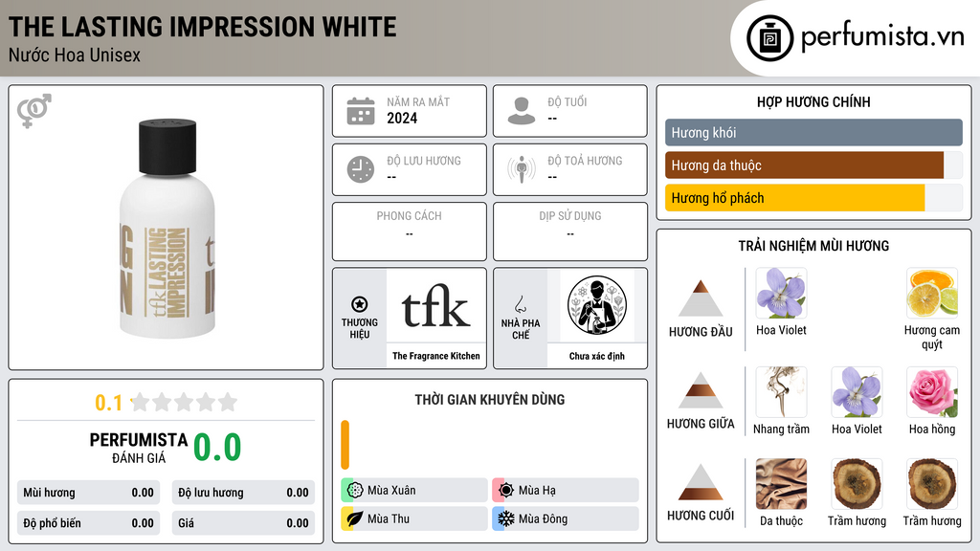Click the Mùa Xuân flower icon
980x551 pixels.
coord(355,491)
